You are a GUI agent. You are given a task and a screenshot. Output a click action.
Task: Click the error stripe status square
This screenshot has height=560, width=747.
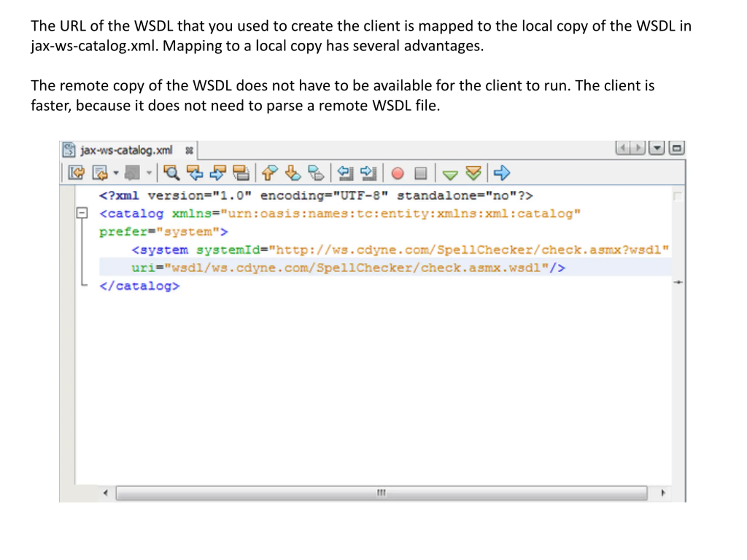(678, 197)
